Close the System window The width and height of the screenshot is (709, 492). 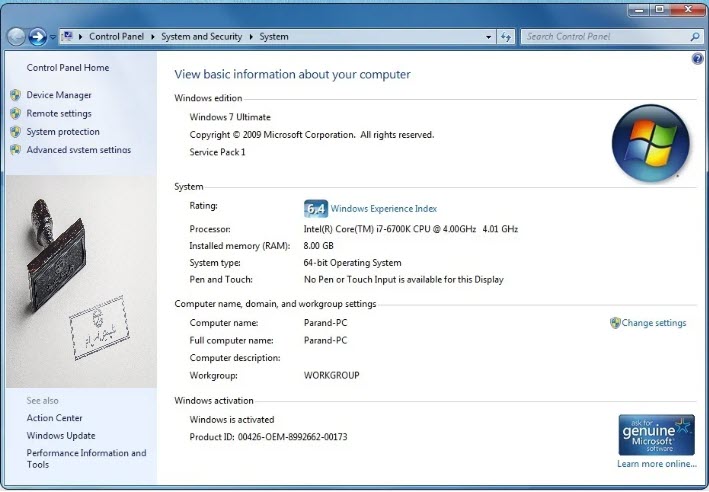point(688,9)
